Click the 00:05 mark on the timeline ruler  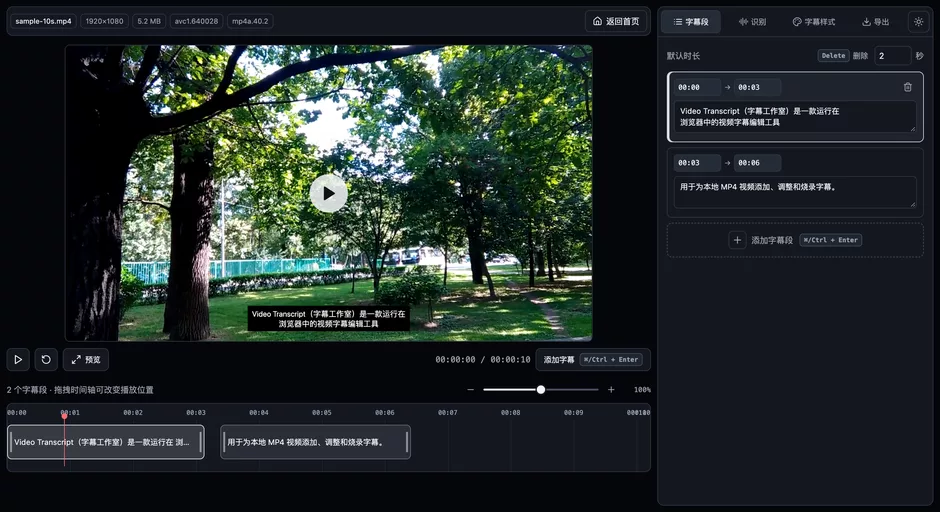pos(321,412)
